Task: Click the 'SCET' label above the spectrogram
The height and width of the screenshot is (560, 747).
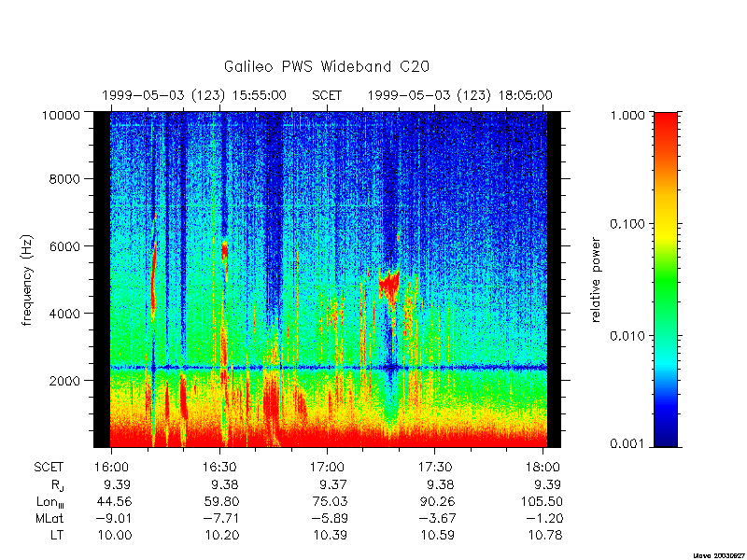Action: pos(327,95)
